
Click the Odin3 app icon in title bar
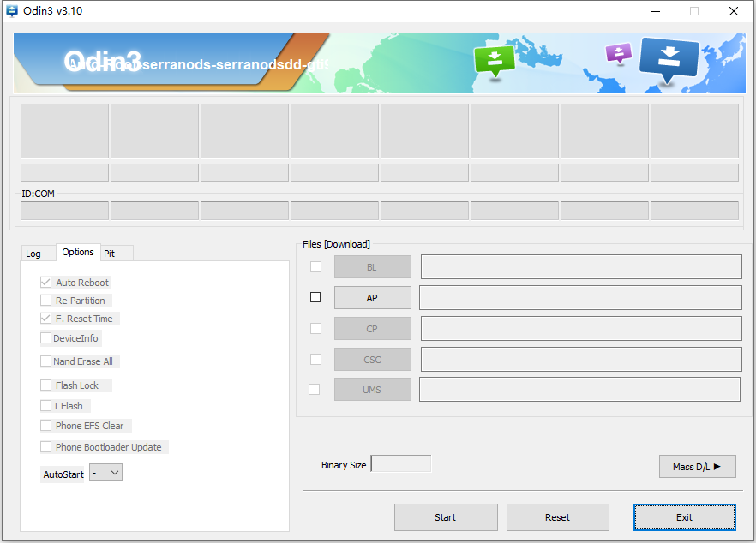(12, 11)
